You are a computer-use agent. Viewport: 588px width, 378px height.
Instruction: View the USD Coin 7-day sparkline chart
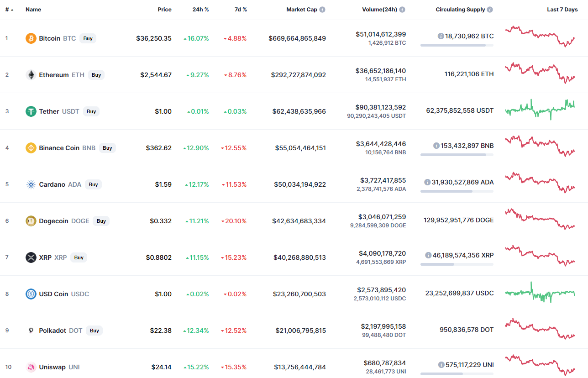click(x=540, y=293)
